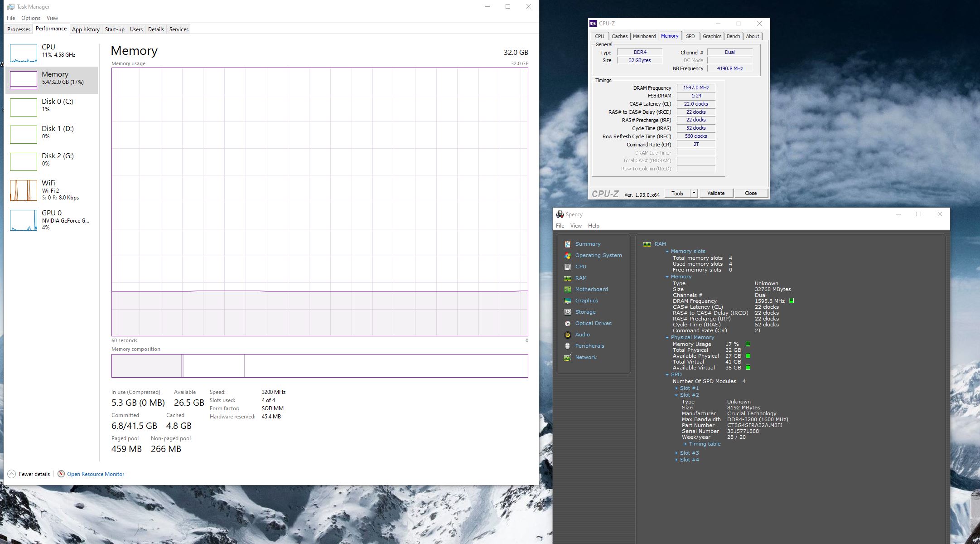Viewport: 980px width, 544px height.
Task: Open the Processes tab in Task Manager
Action: point(19,29)
